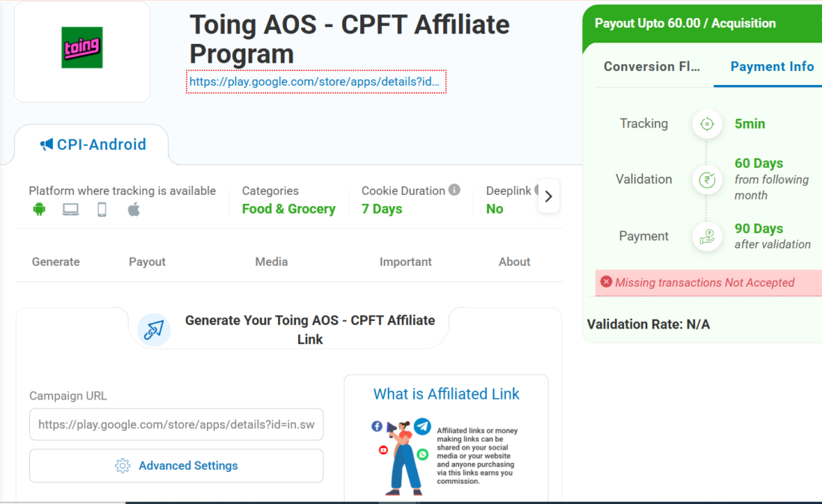Expand Advanced Settings options
The height and width of the screenshot is (504, 822).
pyautogui.click(x=176, y=466)
